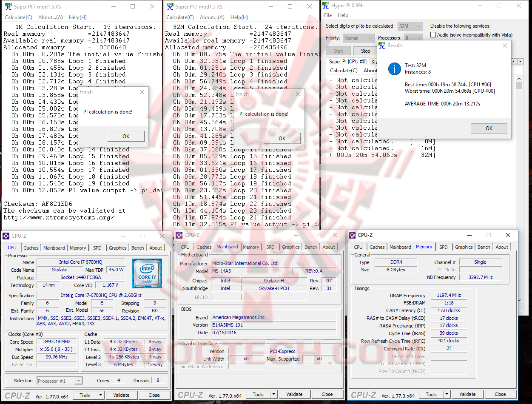Viewport: 532px width, 404px height.
Task: Click the Checksum: AF821ED6 line
Action: pos(38,204)
